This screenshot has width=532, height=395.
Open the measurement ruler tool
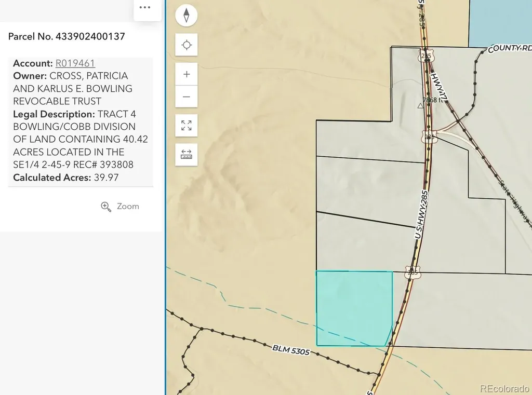(187, 155)
